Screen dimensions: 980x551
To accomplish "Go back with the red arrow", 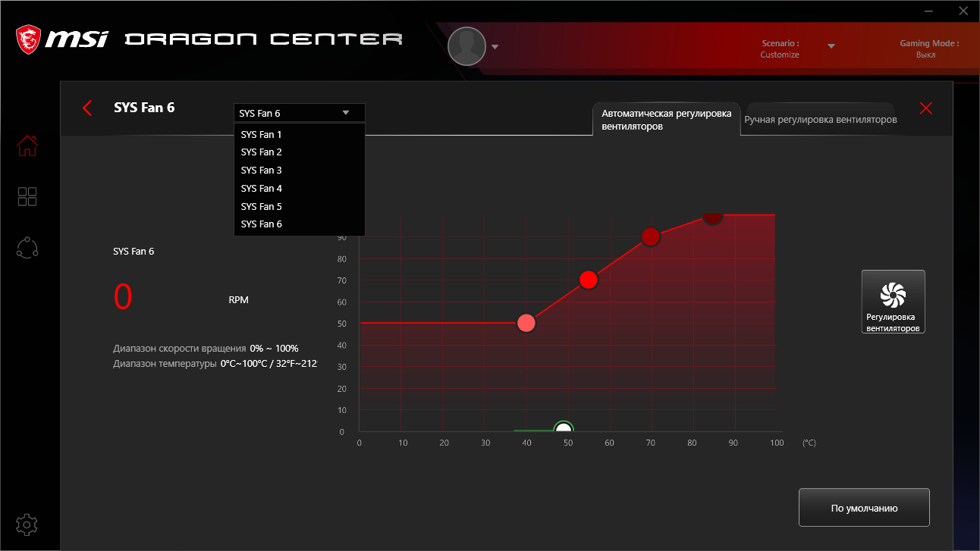I will tap(87, 108).
